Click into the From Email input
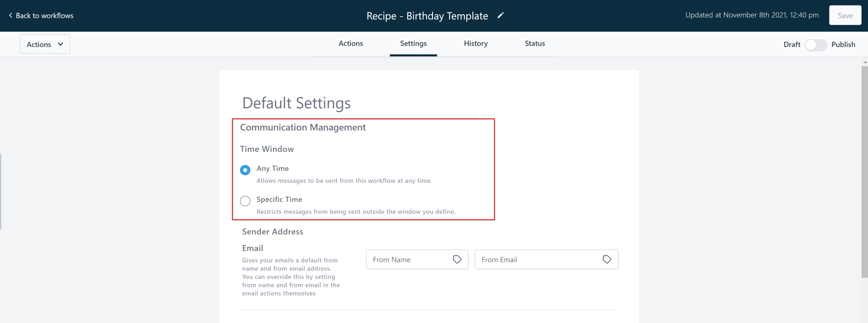The image size is (868, 323). (x=546, y=259)
